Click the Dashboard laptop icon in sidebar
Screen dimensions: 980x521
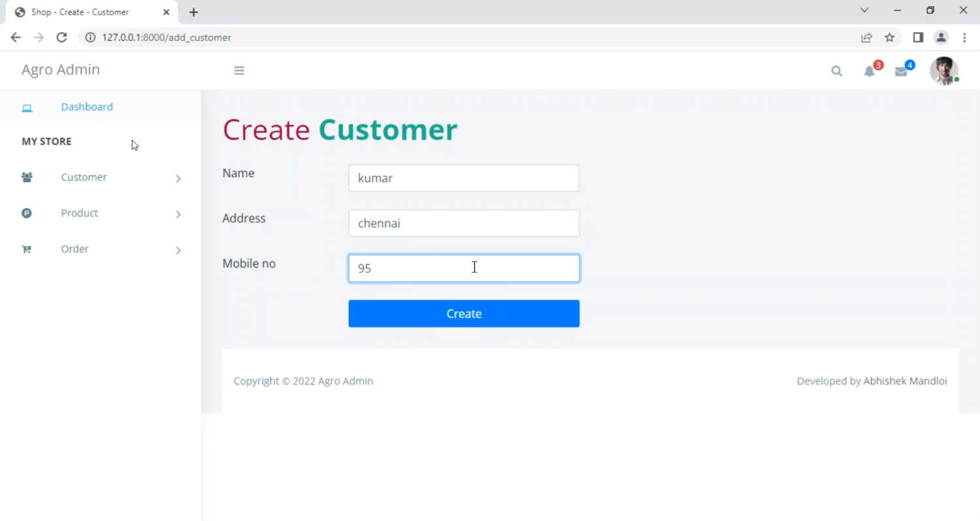(27, 108)
